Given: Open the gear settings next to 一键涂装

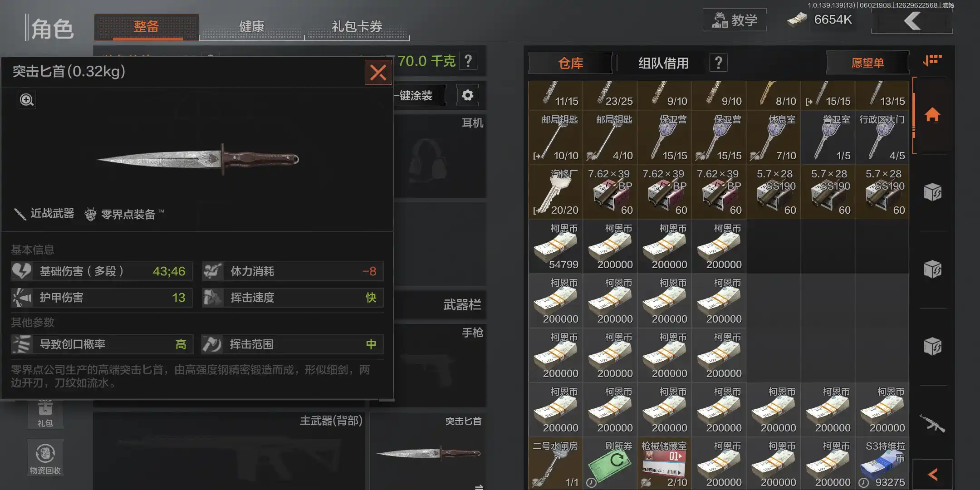Looking at the screenshot, I should (467, 95).
